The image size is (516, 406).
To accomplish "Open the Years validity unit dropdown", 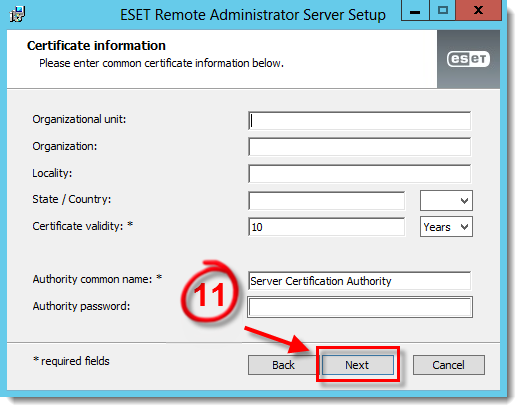I will pyautogui.click(x=446, y=227).
